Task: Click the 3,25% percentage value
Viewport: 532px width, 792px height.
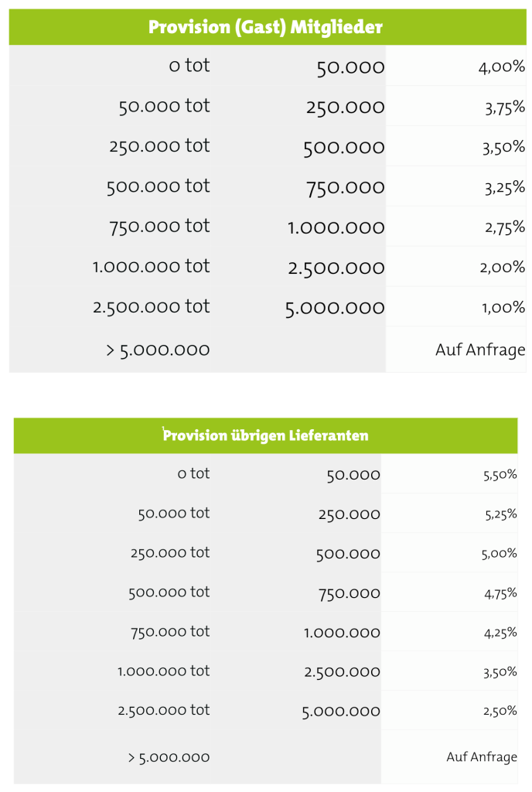Action: (503, 187)
